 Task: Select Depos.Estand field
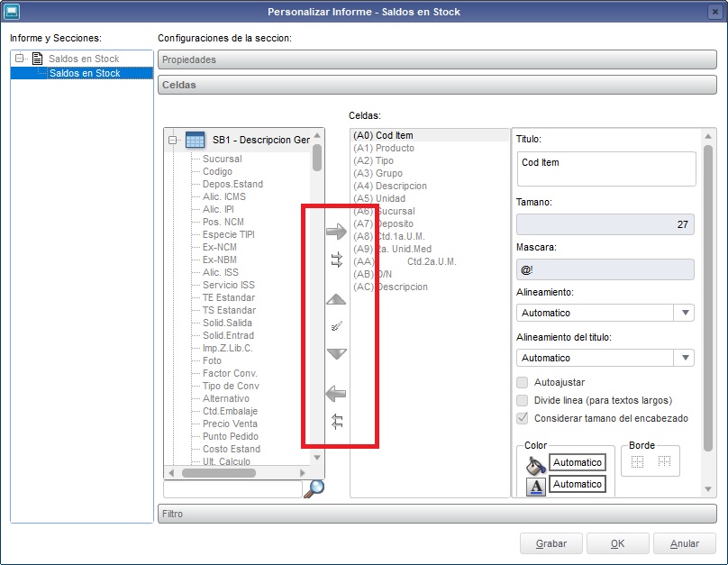(232, 184)
